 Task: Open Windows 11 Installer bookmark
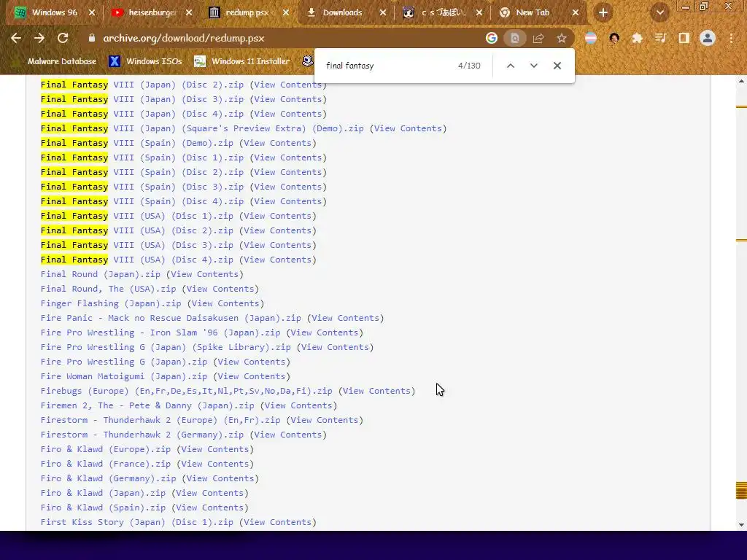pos(242,61)
